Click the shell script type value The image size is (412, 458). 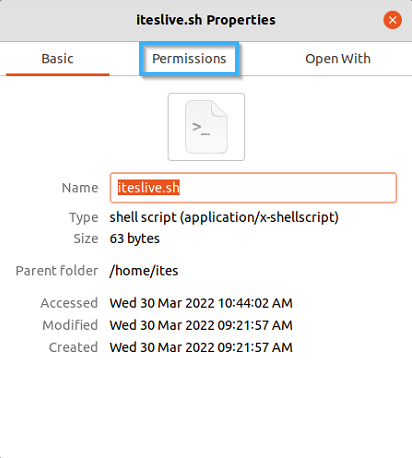pyautogui.click(x=224, y=217)
